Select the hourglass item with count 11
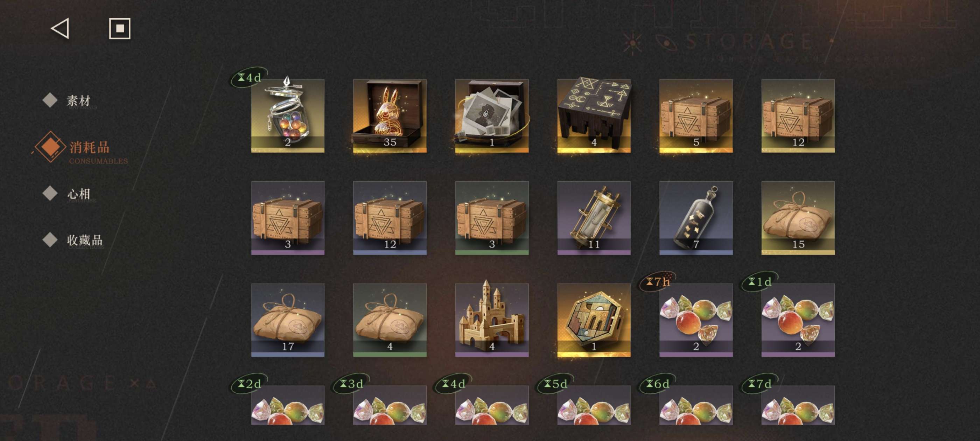 pyautogui.click(x=594, y=218)
